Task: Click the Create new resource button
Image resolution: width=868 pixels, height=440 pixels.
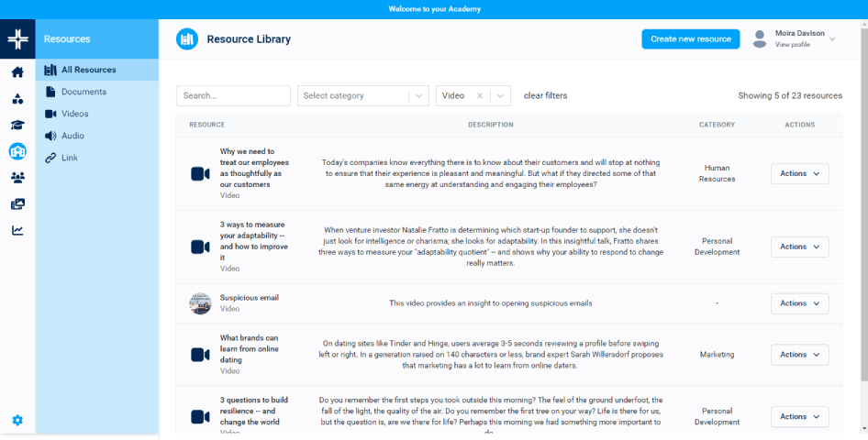Action: coord(690,38)
